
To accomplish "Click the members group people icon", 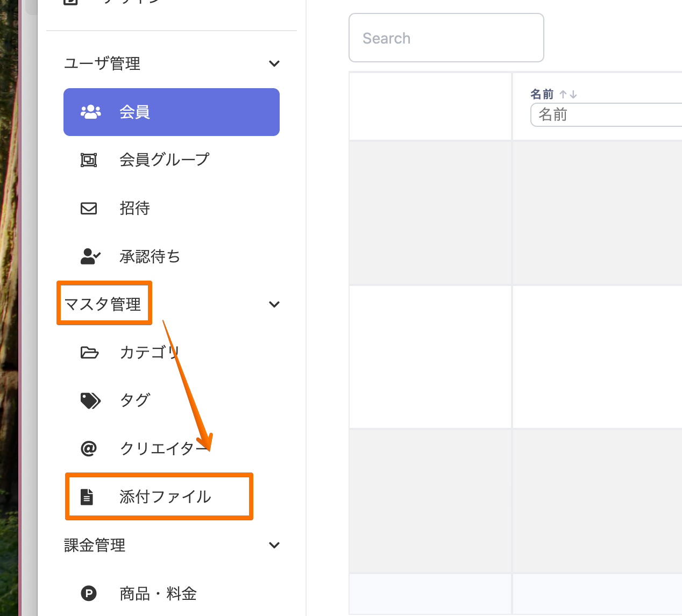I will [x=90, y=112].
